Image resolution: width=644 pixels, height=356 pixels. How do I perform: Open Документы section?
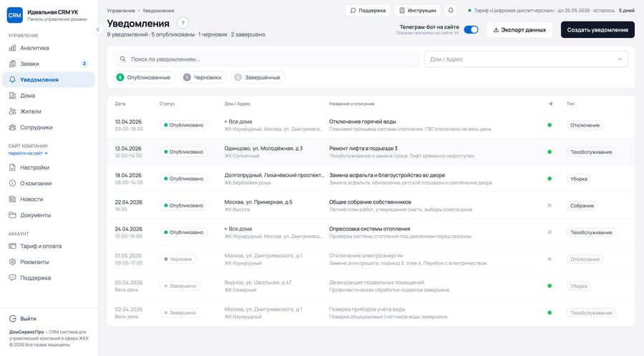[x=49, y=215]
